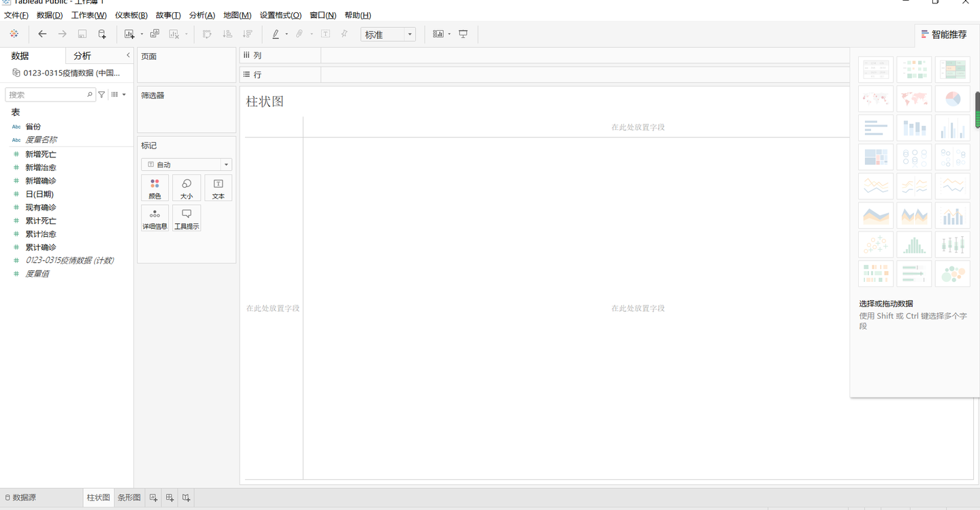This screenshot has width=980, height=510.
Task: Open the 分析(A) menu
Action: (x=202, y=15)
